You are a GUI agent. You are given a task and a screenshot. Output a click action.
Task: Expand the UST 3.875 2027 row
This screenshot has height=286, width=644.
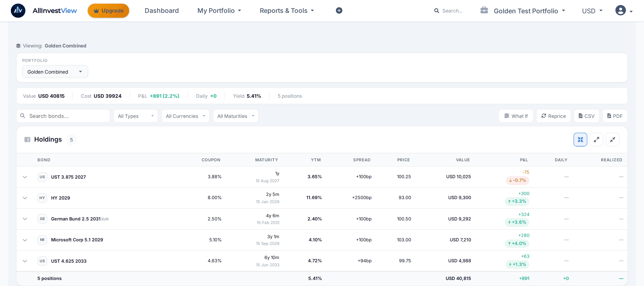point(25,177)
